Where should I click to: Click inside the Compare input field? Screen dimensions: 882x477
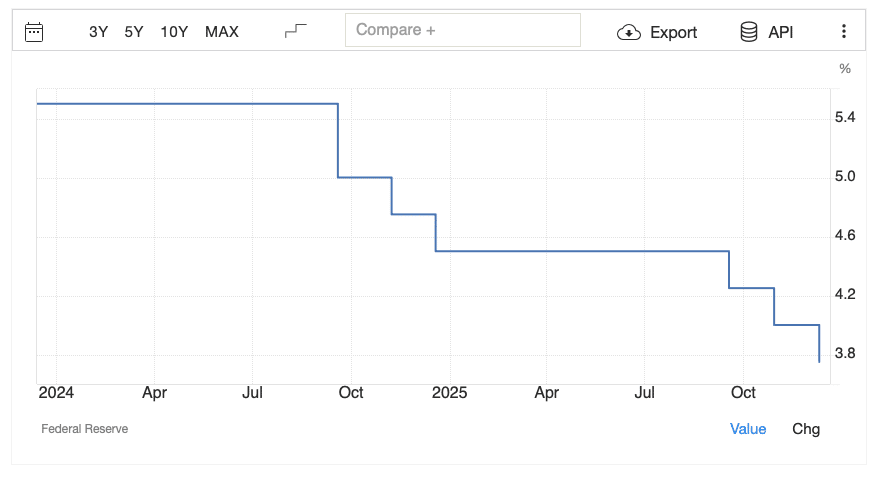462,30
